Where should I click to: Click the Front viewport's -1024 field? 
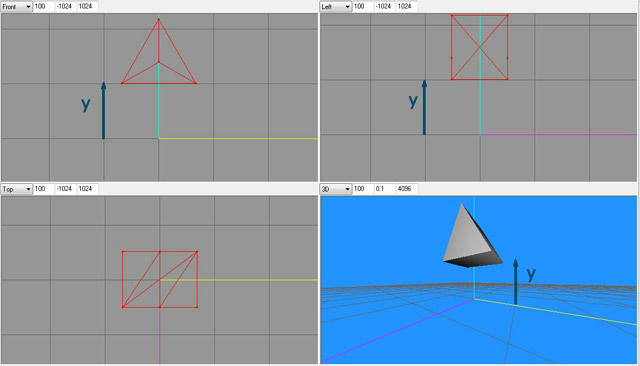(x=65, y=7)
